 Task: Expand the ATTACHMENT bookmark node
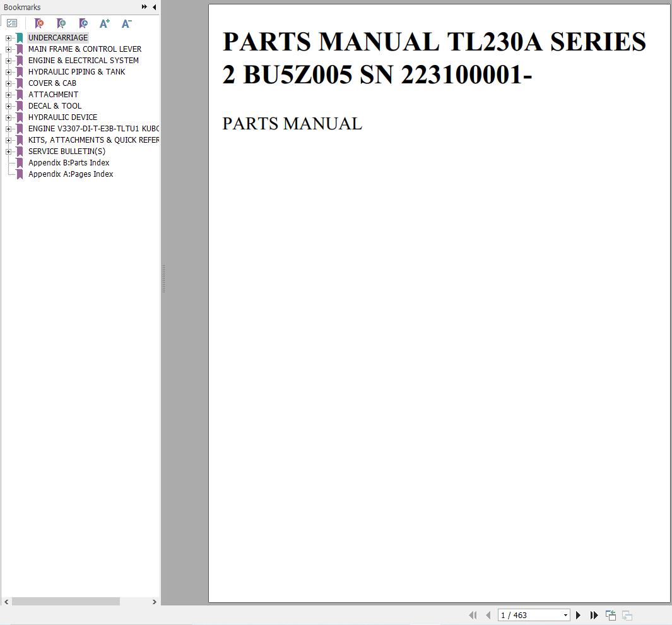click(x=8, y=95)
